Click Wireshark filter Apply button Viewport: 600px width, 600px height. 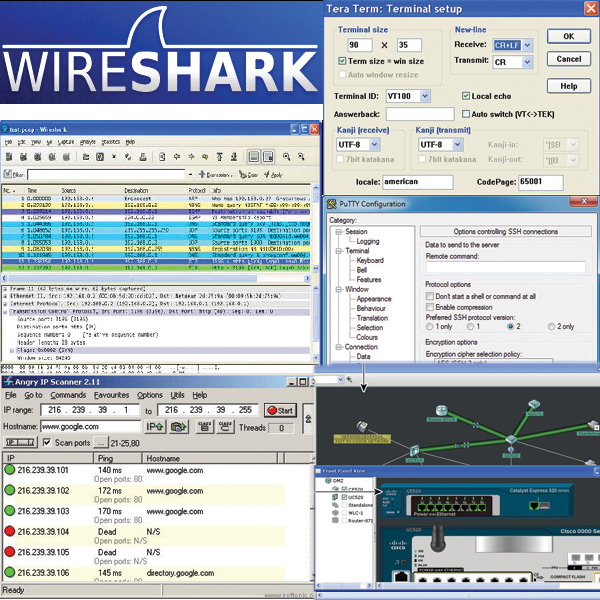click(273, 175)
